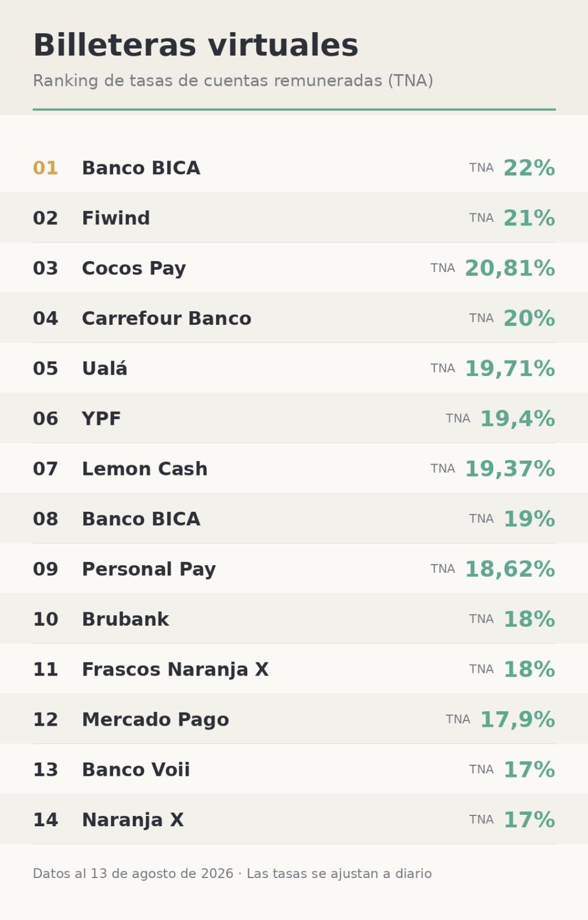Screen dimensions: 588x920
Task: Open the Cocos Pay entry
Action: (294, 267)
